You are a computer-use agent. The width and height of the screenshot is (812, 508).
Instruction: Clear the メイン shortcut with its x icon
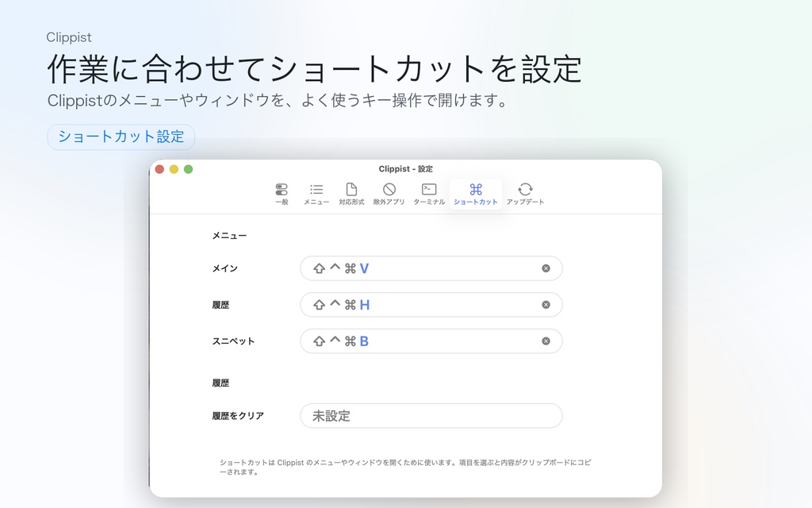coord(546,268)
